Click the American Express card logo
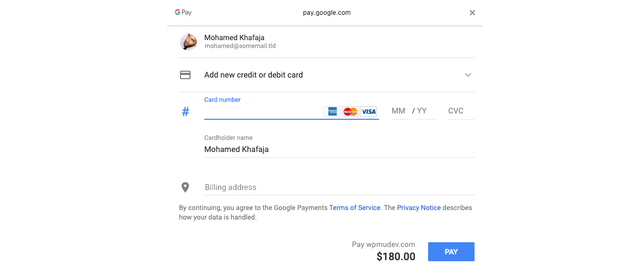 [333, 111]
